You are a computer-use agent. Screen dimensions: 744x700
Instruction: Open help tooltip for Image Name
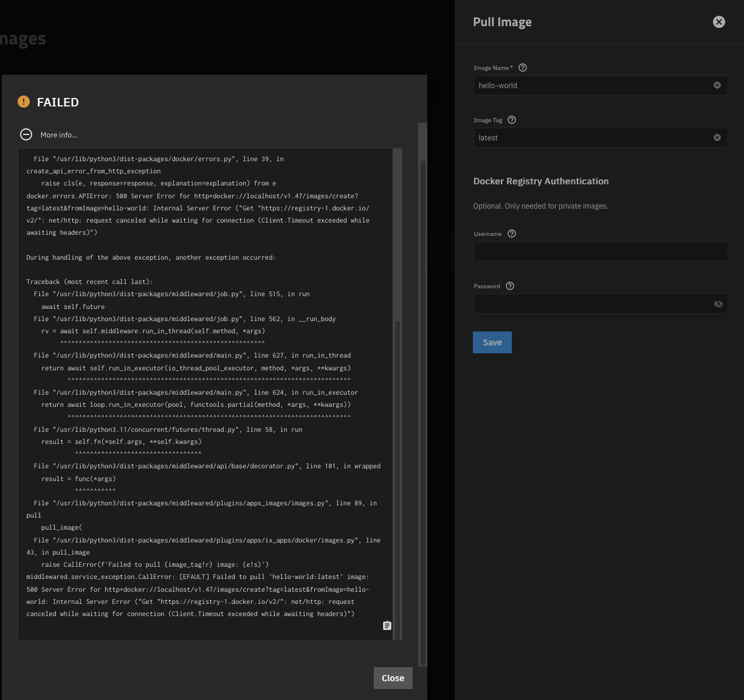523,68
